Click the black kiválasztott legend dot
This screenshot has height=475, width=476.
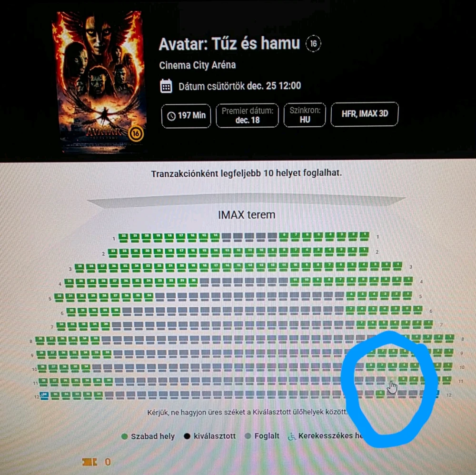pos(187,436)
